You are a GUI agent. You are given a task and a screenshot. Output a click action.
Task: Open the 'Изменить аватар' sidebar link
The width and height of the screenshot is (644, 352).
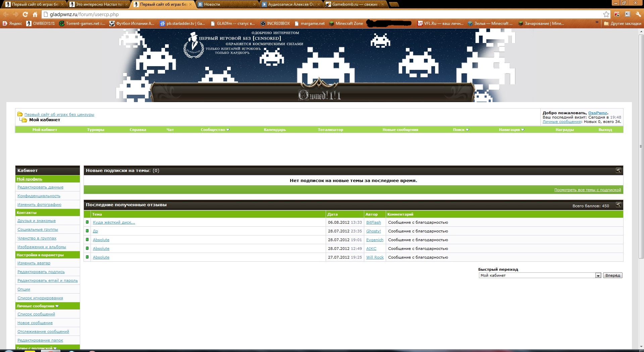[34, 263]
